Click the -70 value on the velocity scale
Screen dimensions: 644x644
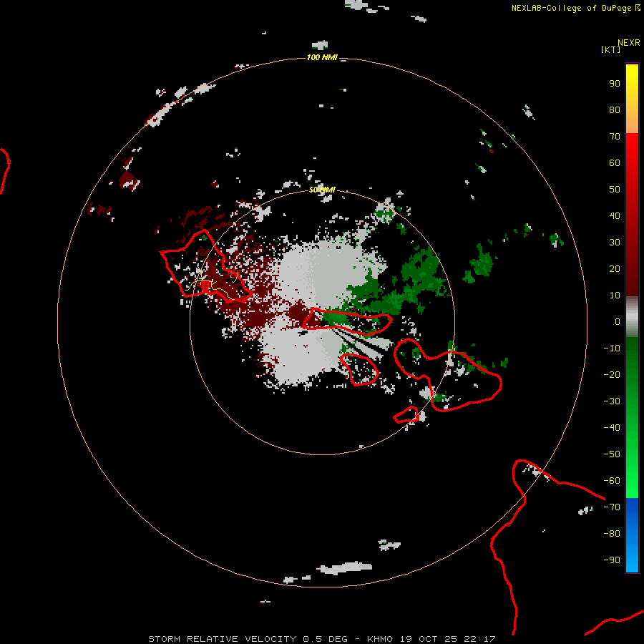[612, 507]
